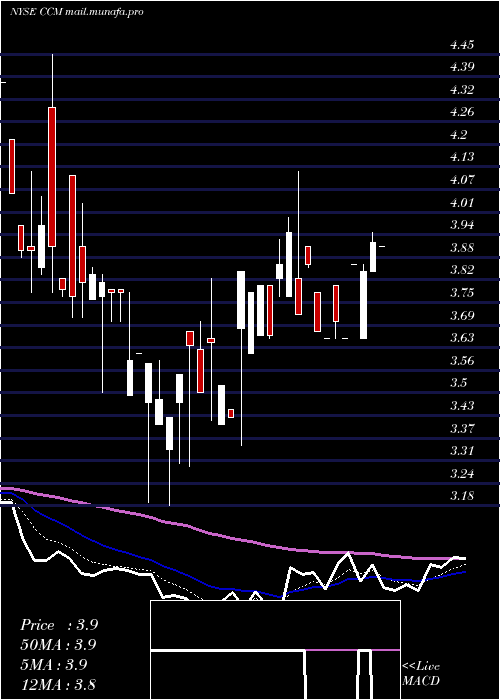Click the Price : 3.9 readout
This screenshot has width=500, height=700.
tap(59, 625)
